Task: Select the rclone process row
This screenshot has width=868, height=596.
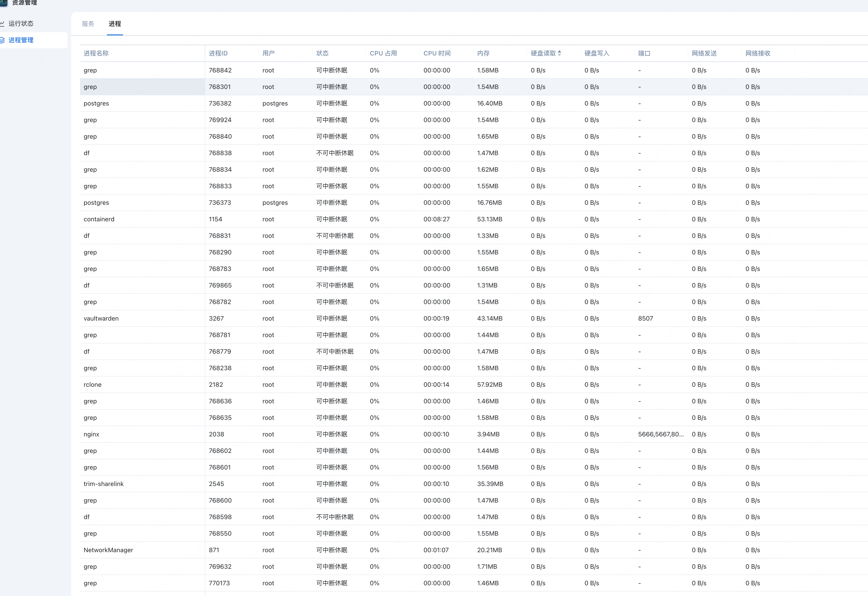Action: pyautogui.click(x=92, y=385)
